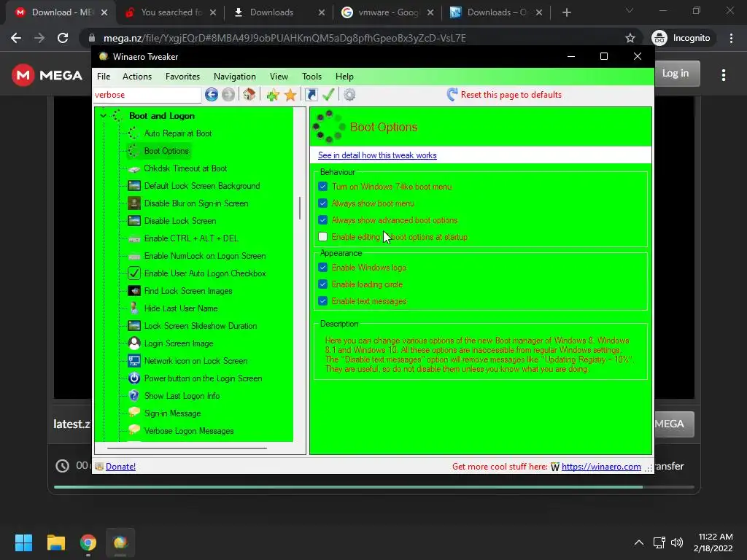747x560 pixels.
Task: Open the Tools menu
Action: pos(311,76)
